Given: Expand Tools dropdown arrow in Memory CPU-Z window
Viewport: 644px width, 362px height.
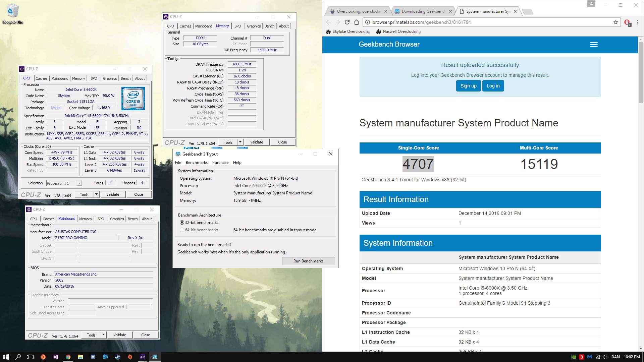Looking at the screenshot, I should 240,142.
